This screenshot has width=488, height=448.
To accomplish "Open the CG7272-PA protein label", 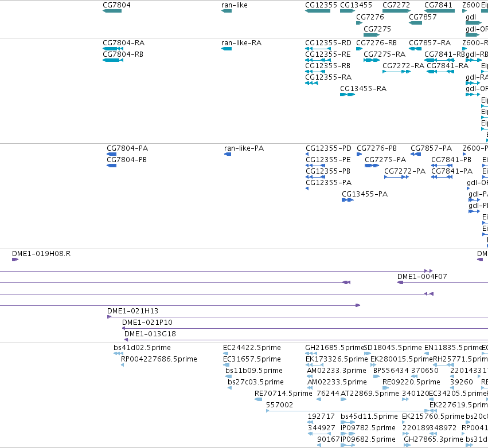I will (405, 171).
